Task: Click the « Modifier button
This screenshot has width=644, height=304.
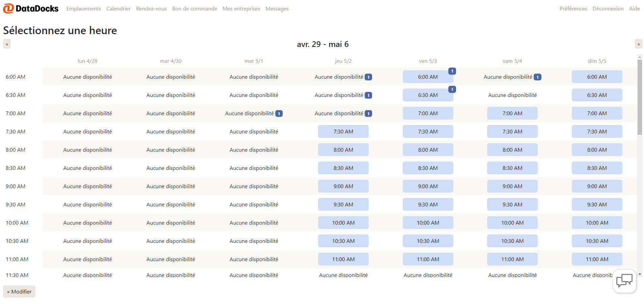Action: (19, 292)
